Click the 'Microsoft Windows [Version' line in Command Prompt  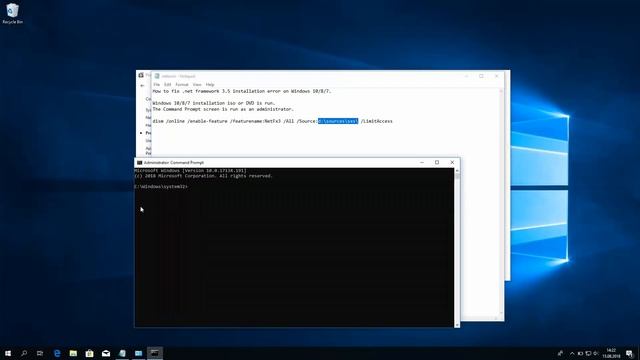point(190,171)
